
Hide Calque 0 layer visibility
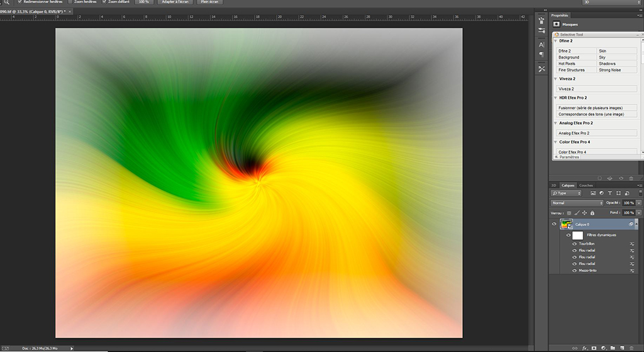554,224
